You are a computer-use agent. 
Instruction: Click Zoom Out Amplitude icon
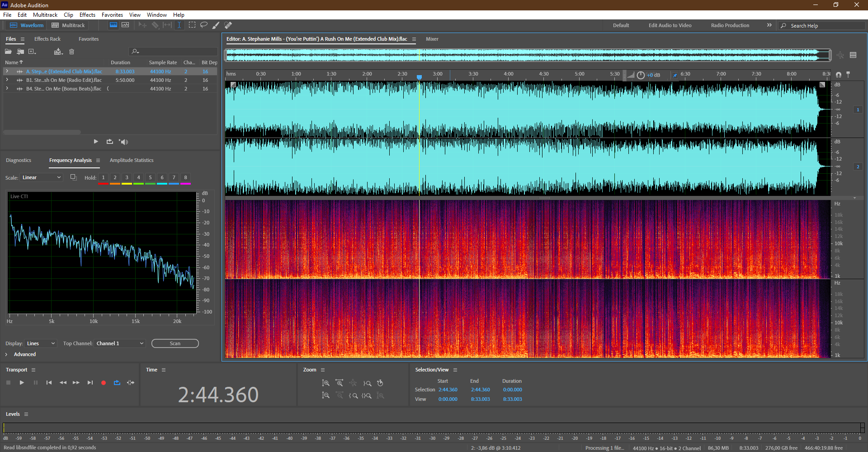(x=325, y=395)
